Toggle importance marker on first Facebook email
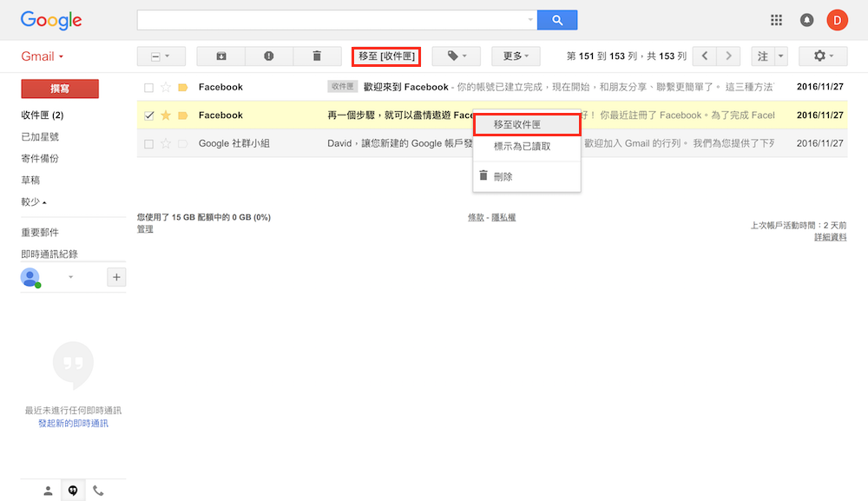 click(182, 88)
